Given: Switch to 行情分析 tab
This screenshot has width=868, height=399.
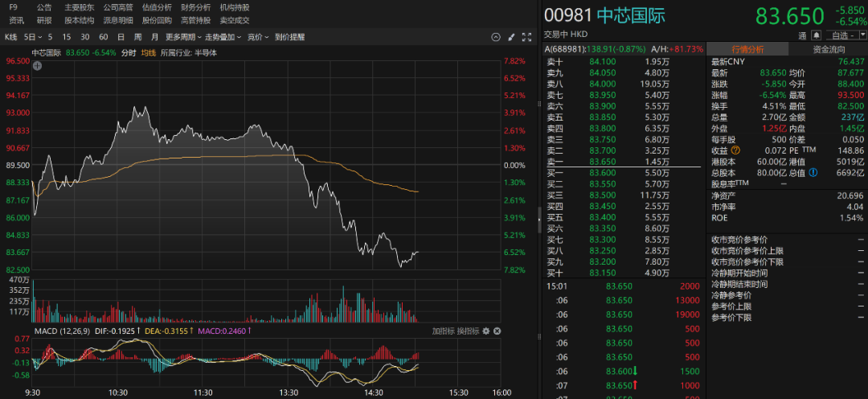Looking at the screenshot, I should point(747,49).
